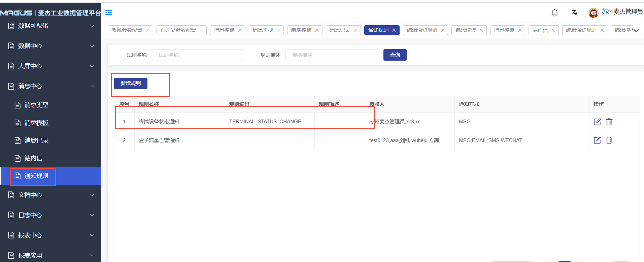Click the 新增规则 button
This screenshot has height=262, width=644.
(x=131, y=84)
